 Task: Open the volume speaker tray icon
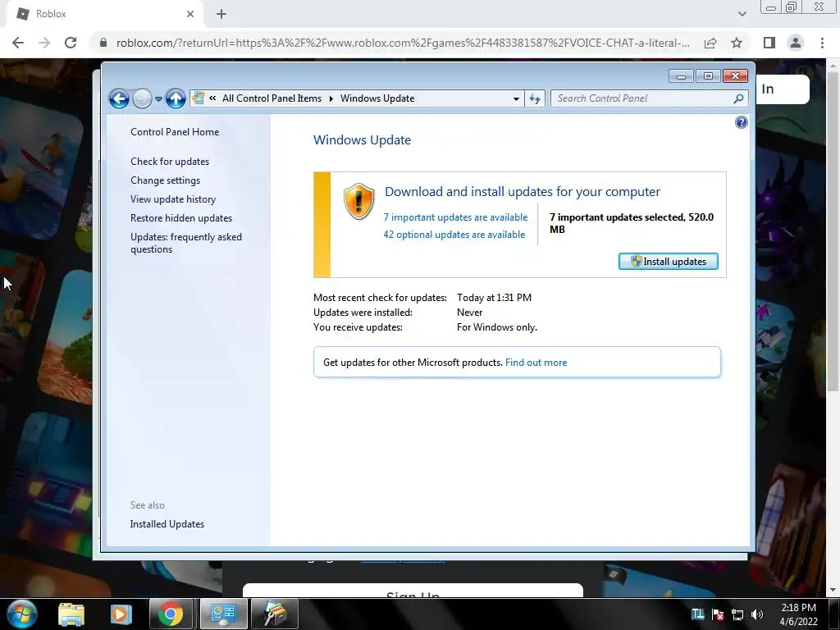(x=757, y=614)
